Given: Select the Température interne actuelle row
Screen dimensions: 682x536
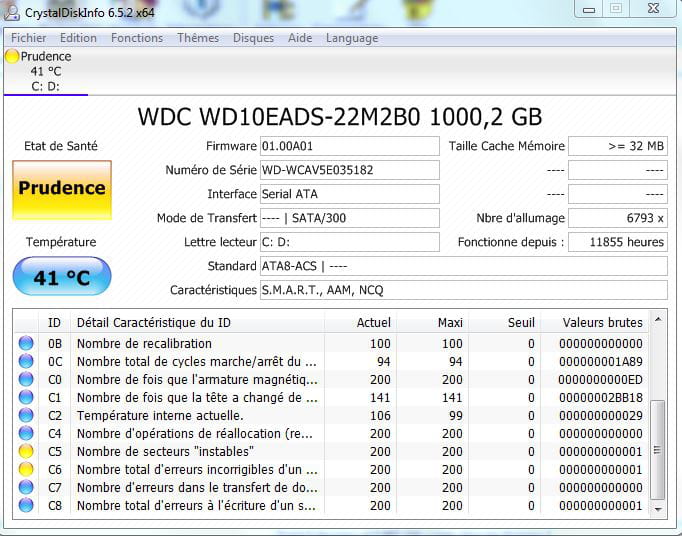Looking at the screenshot, I should [x=331, y=415].
